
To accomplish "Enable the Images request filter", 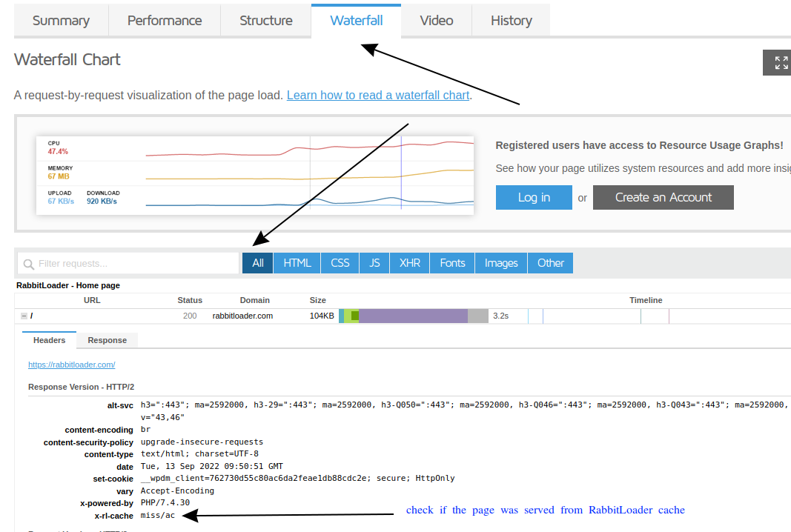I will click(501, 263).
